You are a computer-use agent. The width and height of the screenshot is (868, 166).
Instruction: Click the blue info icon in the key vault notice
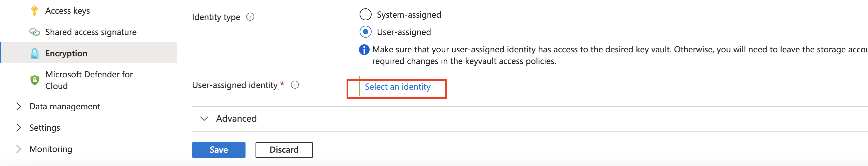364,50
